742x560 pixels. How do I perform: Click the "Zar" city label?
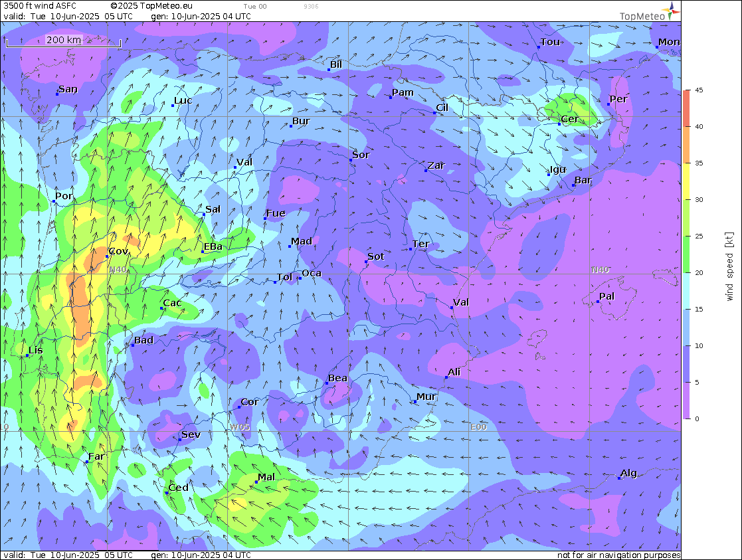tap(436, 165)
